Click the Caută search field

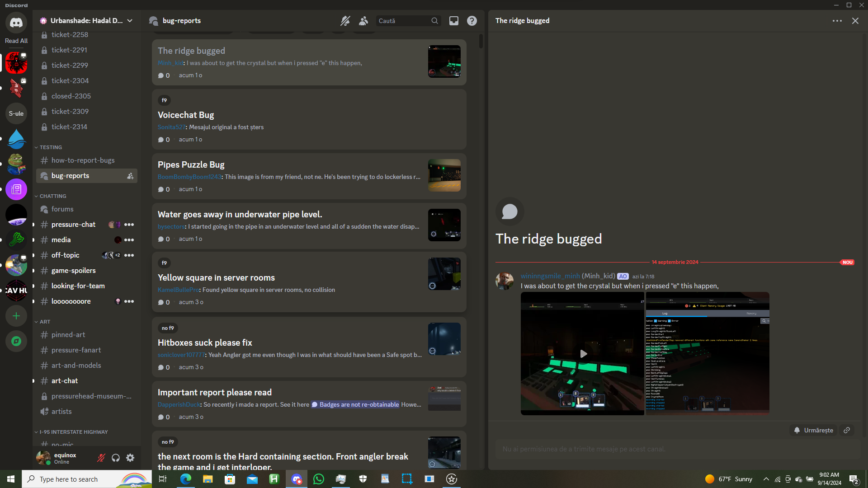(403, 21)
